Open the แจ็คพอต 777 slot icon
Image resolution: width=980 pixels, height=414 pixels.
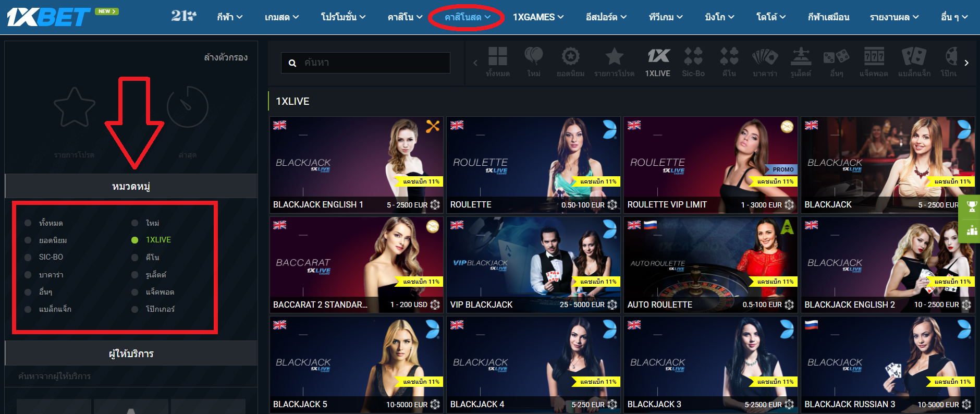pos(874,56)
